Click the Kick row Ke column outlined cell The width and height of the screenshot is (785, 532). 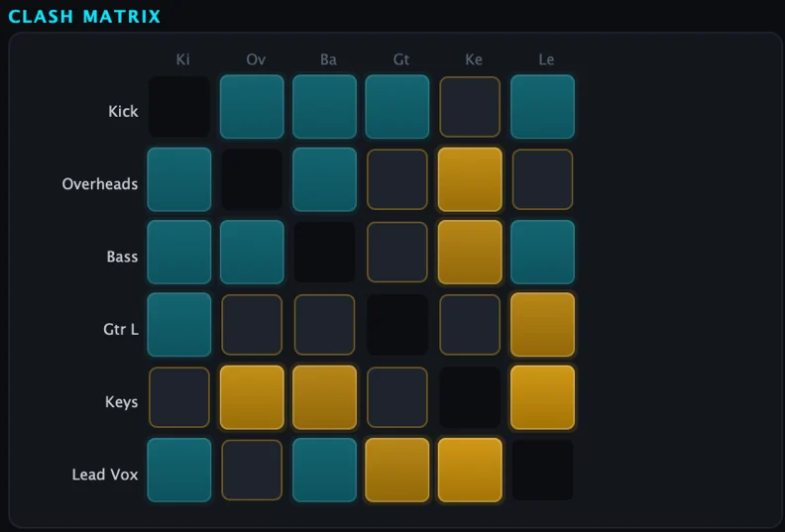point(470,107)
